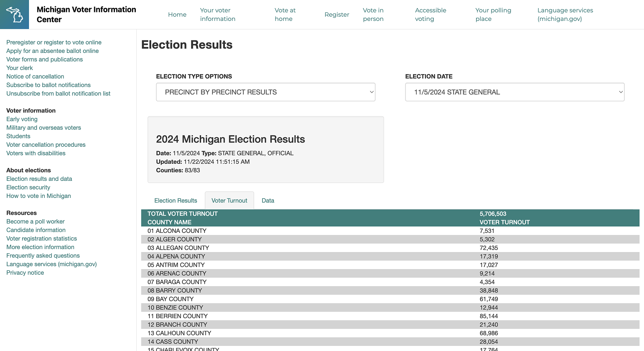Click the 13 CALHOUN COUNTY row name

click(179, 333)
